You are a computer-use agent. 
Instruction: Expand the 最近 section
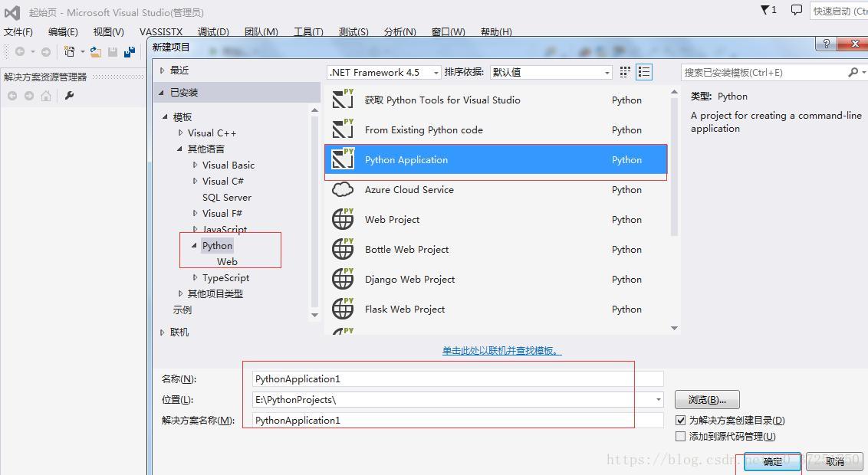coord(162,70)
